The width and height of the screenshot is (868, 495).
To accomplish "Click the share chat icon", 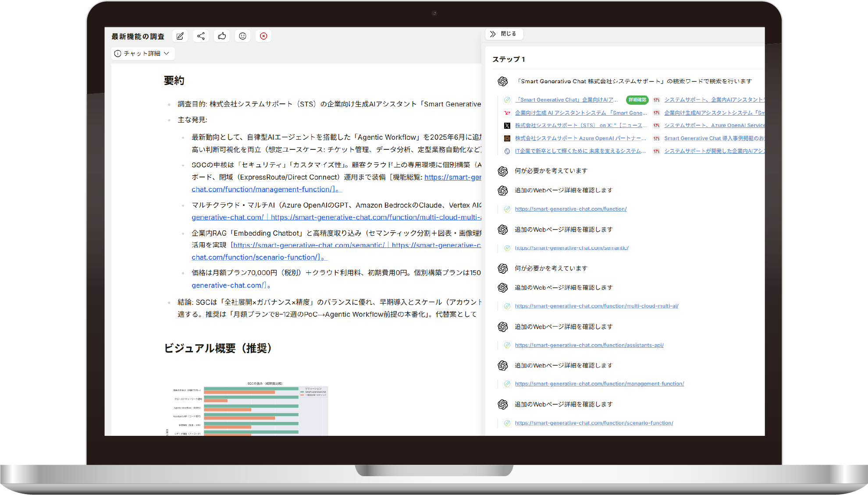I will click(201, 36).
